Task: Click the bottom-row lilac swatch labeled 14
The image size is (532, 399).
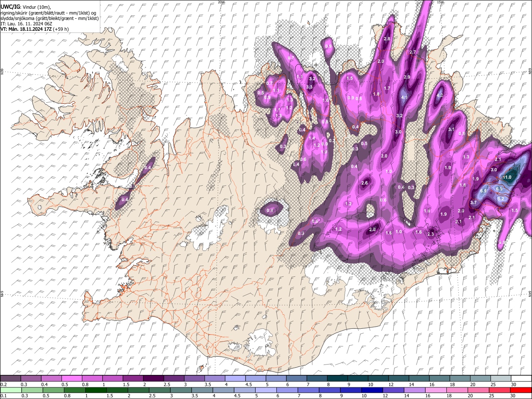Action: coord(415,390)
